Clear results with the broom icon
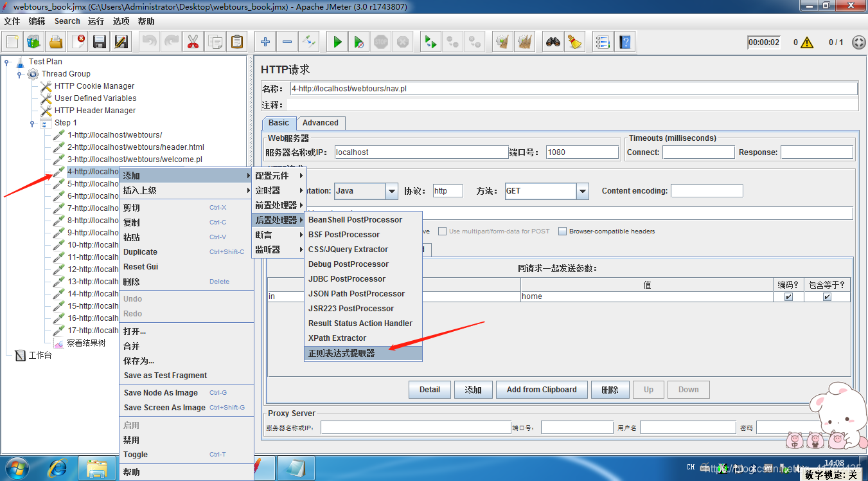 502,42
